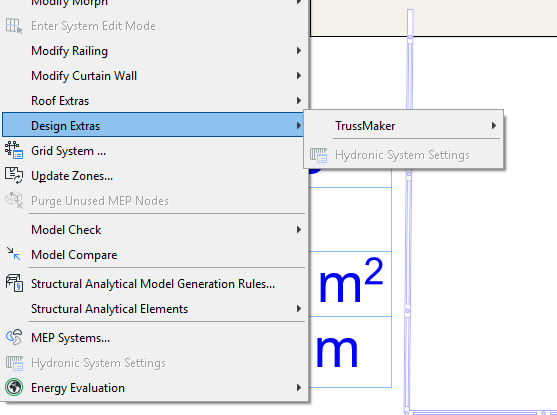This screenshot has height=415, width=557.
Task: Click Purge Unused MEP Nodes text
Action: click(x=100, y=201)
